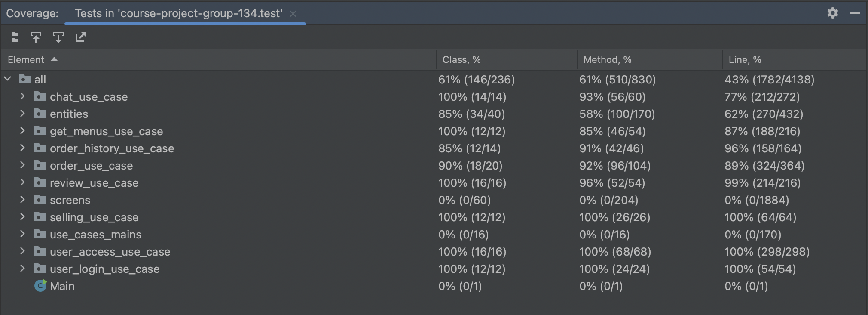Select the Tests in 'course-project-group-134.test' tab

tap(178, 13)
